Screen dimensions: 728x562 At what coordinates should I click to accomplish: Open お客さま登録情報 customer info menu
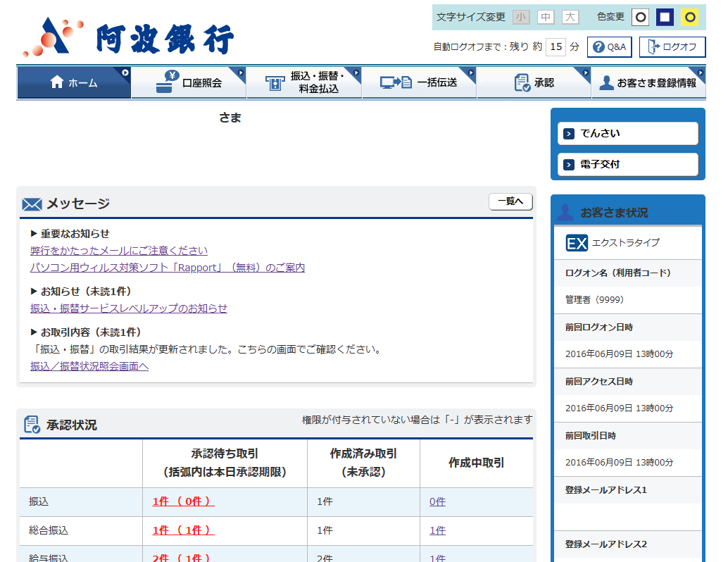648,82
